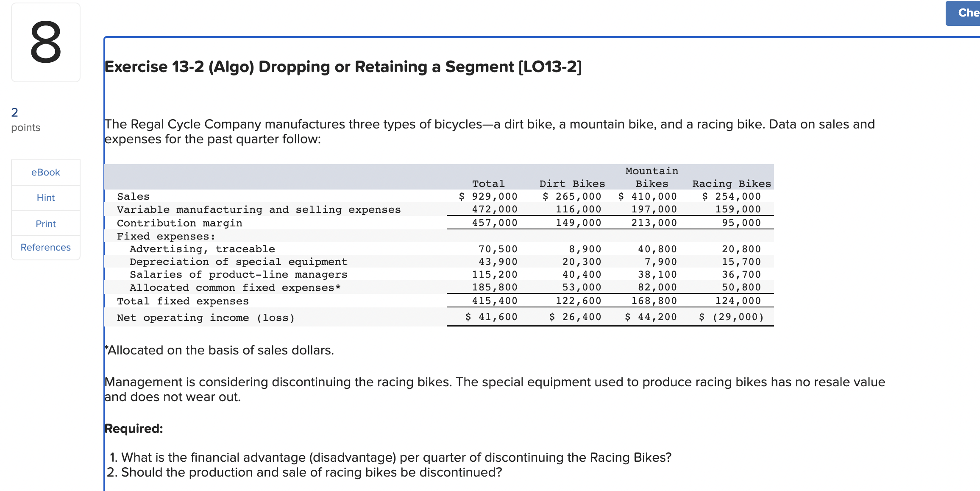
Task: Click Dirt Bikes net income '$ 26,400'
Action: click(575, 317)
